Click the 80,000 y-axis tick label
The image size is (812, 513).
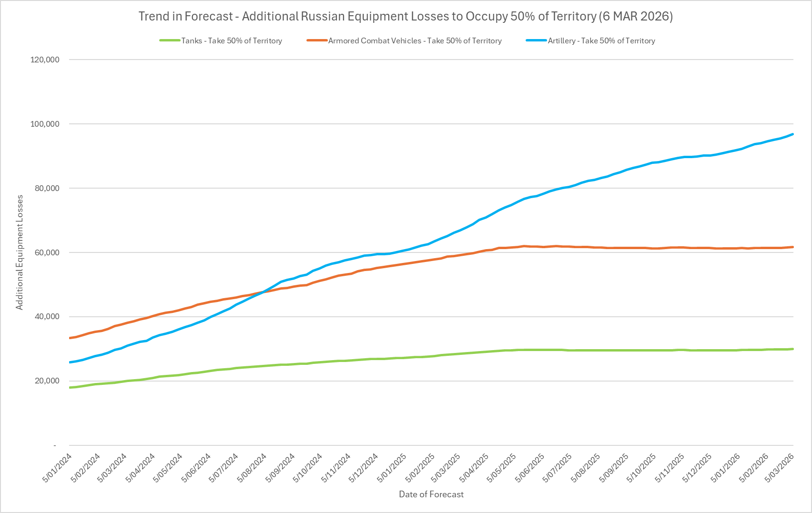[x=46, y=188]
